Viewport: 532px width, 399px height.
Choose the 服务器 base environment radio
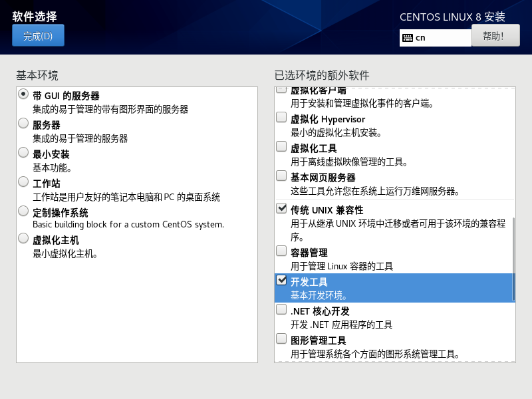point(23,123)
